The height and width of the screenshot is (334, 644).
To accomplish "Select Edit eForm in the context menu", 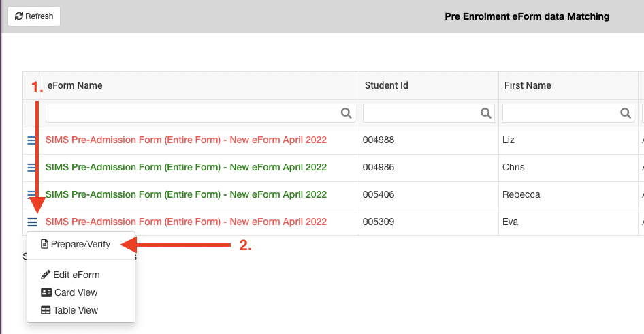I will pos(70,275).
